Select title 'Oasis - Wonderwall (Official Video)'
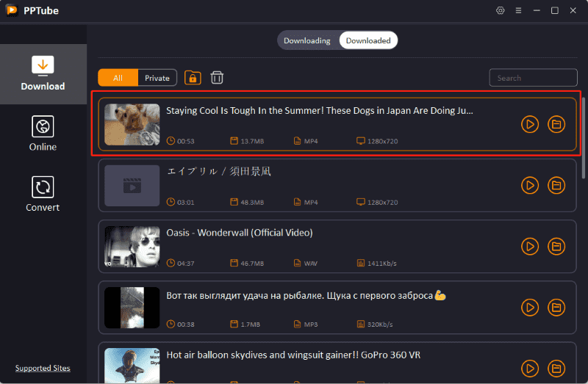 tap(240, 233)
